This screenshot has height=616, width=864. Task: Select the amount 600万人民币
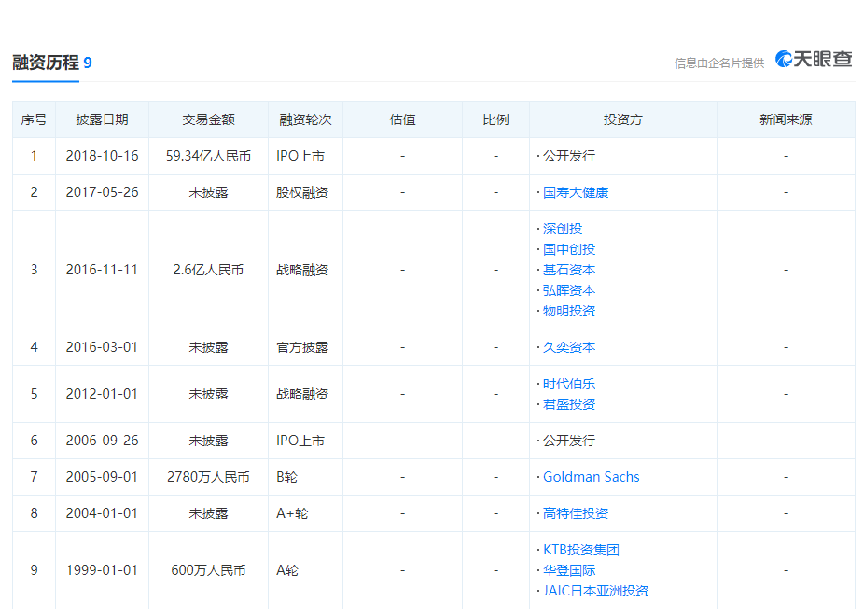coord(208,570)
